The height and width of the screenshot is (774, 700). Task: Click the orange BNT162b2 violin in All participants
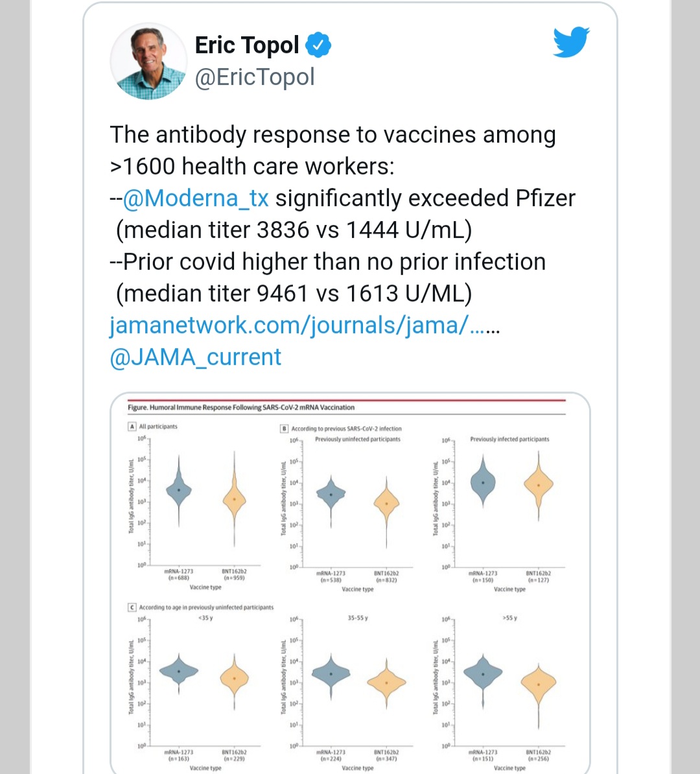(235, 499)
